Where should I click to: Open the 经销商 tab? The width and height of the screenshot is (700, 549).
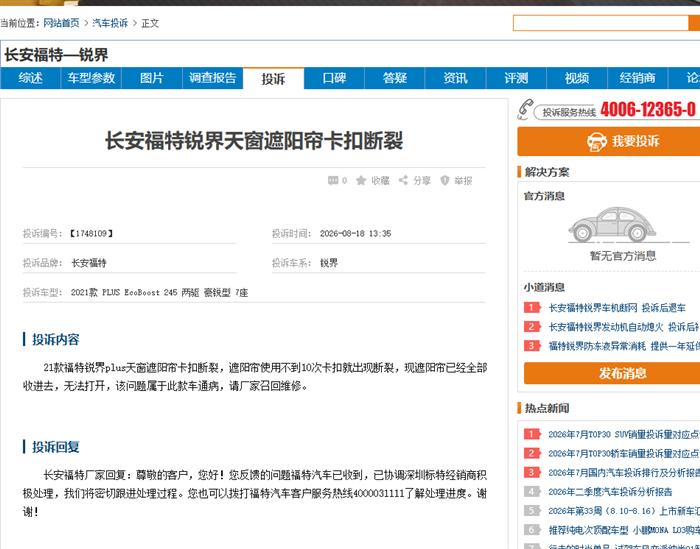click(x=638, y=78)
